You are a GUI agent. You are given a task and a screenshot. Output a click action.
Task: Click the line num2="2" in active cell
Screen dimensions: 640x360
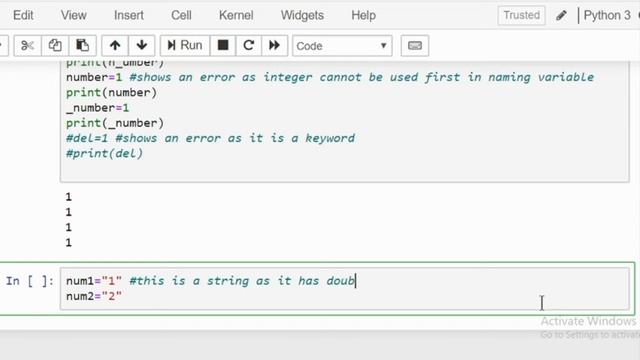[94, 296]
